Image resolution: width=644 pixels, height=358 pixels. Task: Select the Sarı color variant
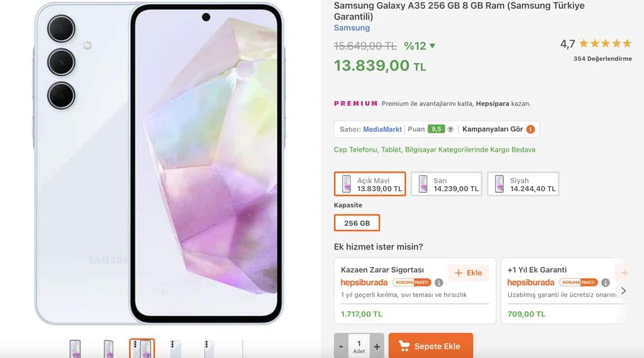pyautogui.click(x=447, y=184)
